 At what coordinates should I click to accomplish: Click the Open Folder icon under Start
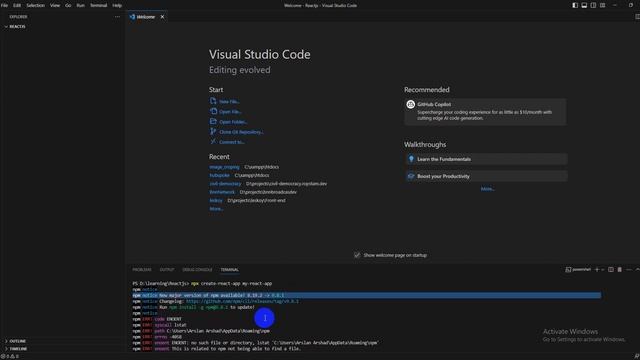(213, 121)
